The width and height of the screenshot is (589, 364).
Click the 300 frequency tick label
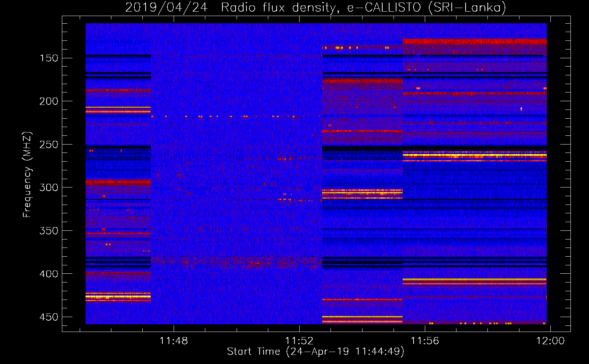(x=49, y=187)
